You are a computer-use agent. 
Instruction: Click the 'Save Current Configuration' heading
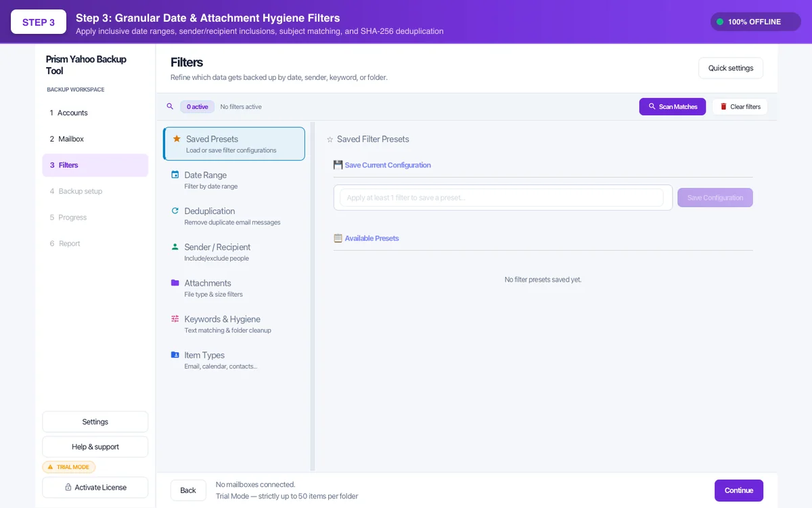[x=388, y=165]
